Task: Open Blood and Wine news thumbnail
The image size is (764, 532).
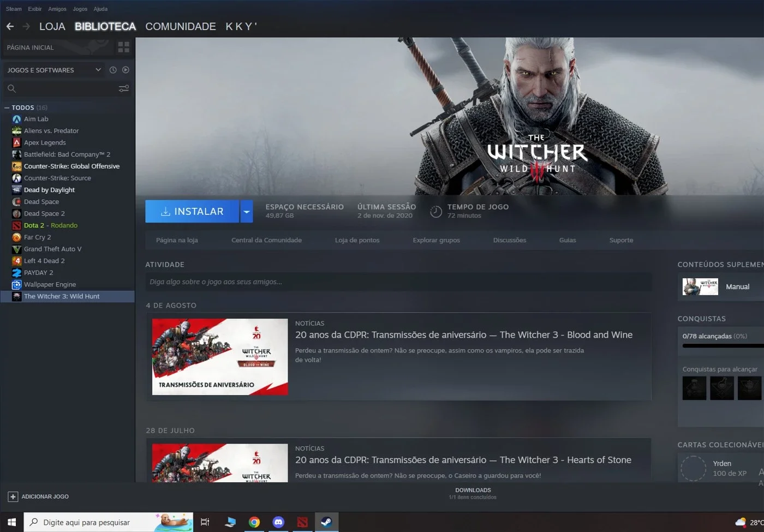Action: click(x=220, y=357)
